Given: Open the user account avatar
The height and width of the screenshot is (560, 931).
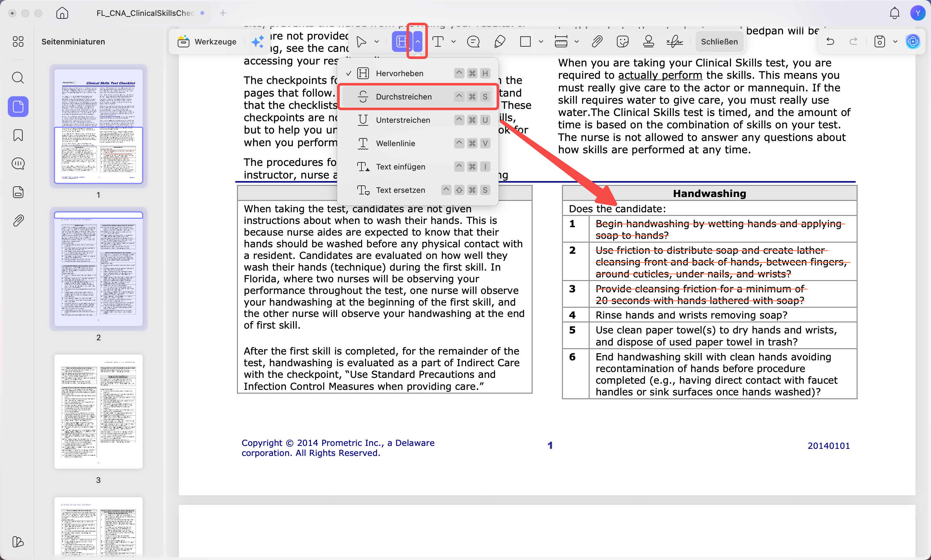Looking at the screenshot, I should click(x=918, y=13).
